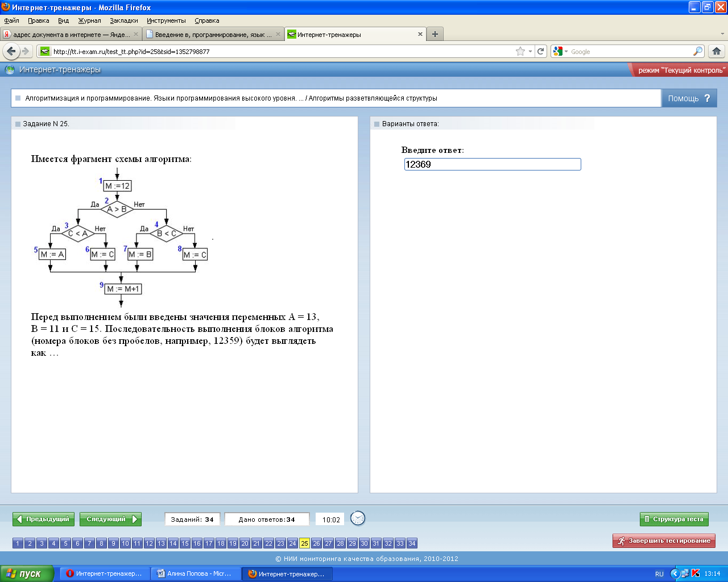The image size is (728, 582).
Task: Switch to 'Введение в, программирование' tab
Action: coord(213,34)
